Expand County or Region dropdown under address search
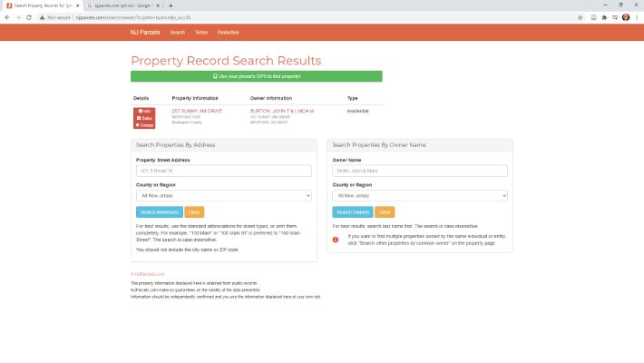Image resolution: width=644 pixels, height=363 pixels. point(224,196)
